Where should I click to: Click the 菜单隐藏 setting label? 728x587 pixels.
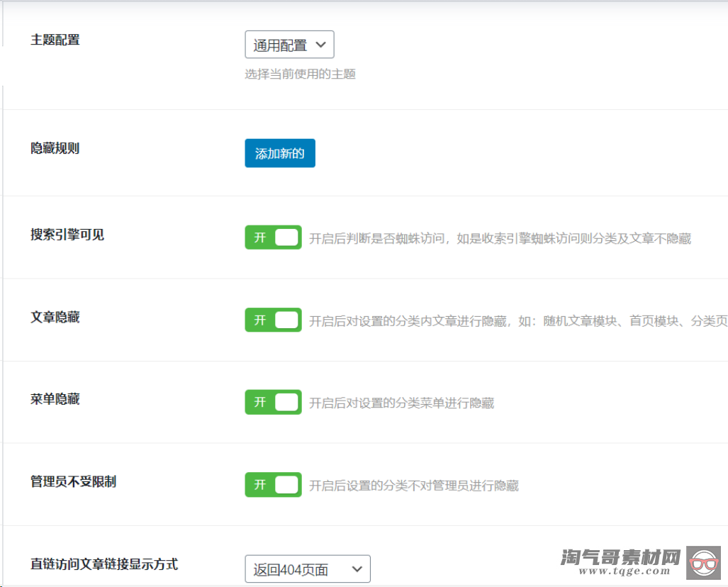click(x=55, y=399)
